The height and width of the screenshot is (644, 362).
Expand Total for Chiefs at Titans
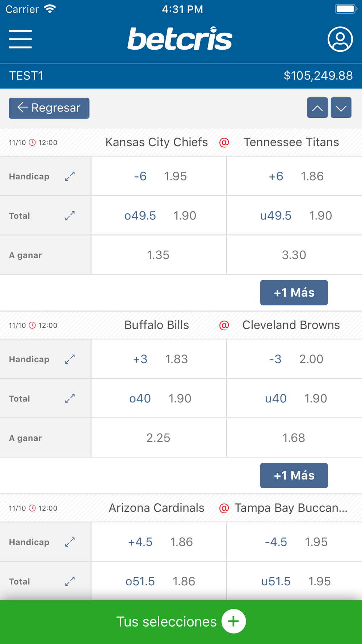pyautogui.click(x=70, y=216)
